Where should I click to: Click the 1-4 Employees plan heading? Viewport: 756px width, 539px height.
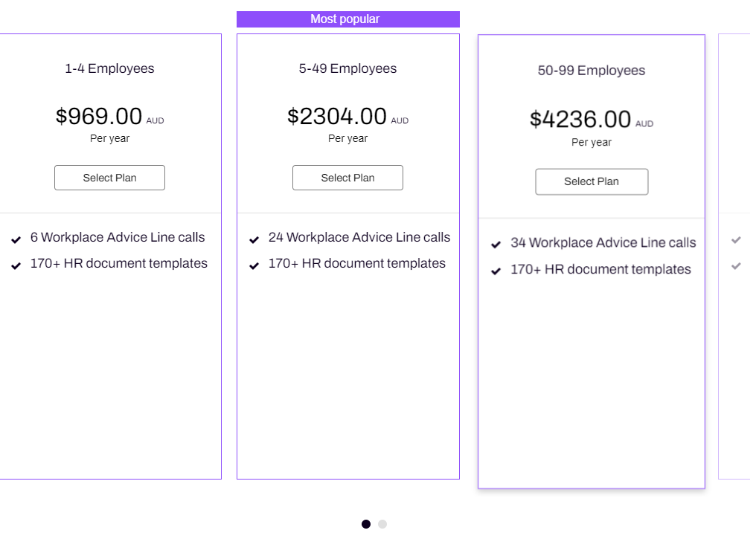109,68
